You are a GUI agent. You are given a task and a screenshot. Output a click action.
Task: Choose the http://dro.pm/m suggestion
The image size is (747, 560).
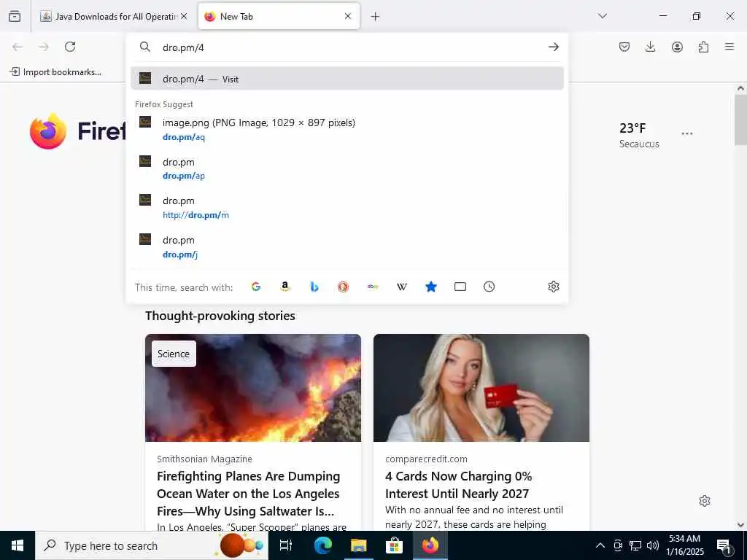click(347, 208)
